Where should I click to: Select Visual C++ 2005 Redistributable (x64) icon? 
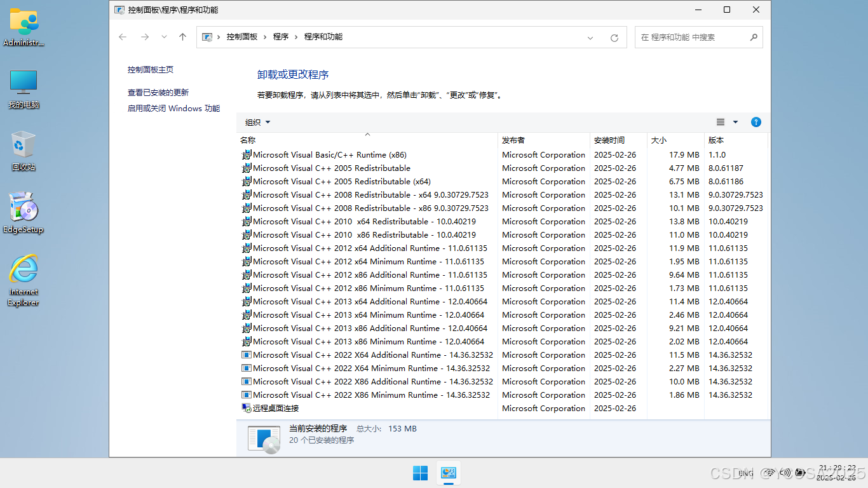point(247,182)
